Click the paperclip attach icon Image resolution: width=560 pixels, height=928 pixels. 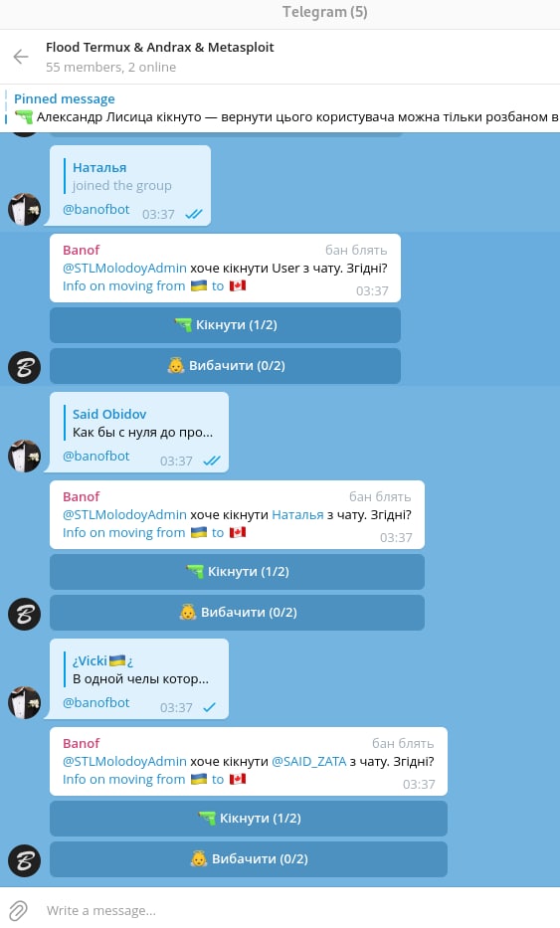(18, 910)
